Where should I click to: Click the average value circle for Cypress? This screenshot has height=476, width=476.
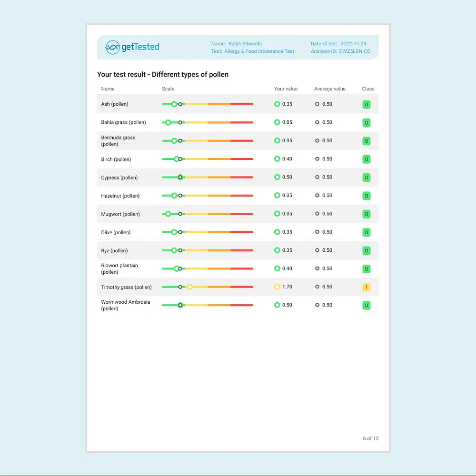tap(317, 177)
